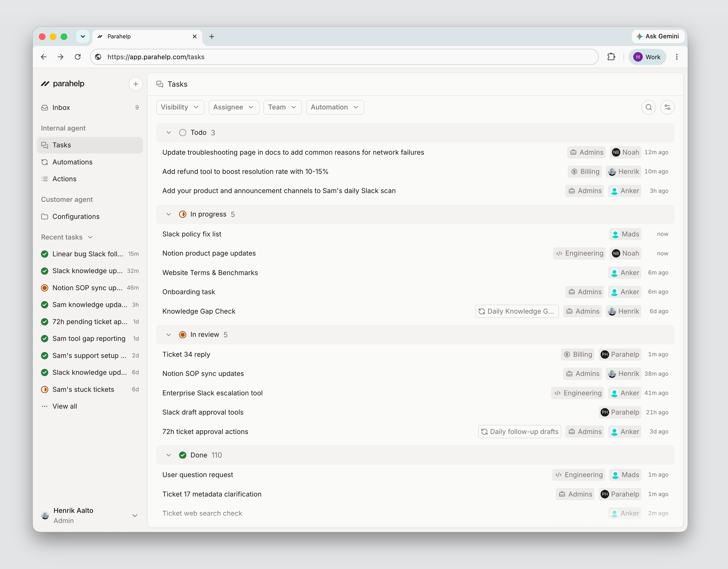Go back with the browser back arrow

[44, 57]
